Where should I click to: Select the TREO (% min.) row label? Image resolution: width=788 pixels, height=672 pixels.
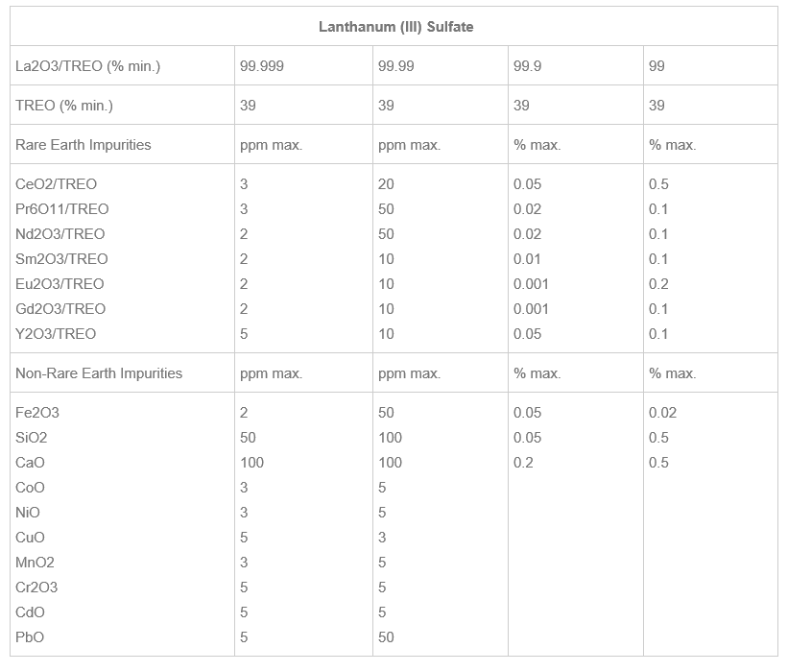(x=64, y=106)
